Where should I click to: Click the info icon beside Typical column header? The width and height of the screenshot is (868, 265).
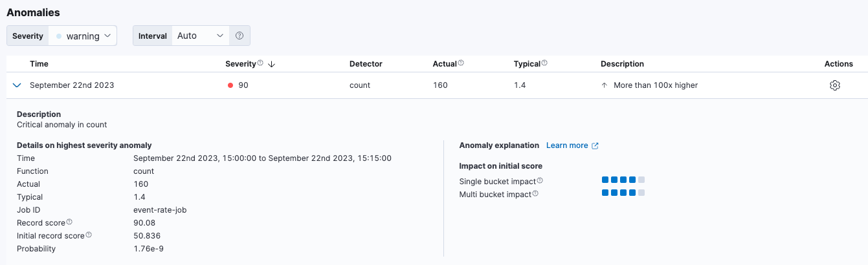click(544, 63)
